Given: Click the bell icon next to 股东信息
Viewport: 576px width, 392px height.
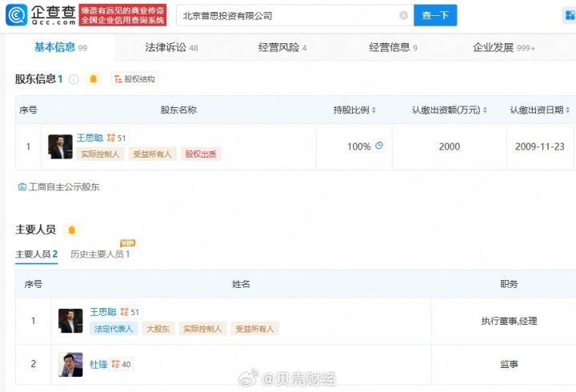Looking at the screenshot, I should click(x=94, y=79).
